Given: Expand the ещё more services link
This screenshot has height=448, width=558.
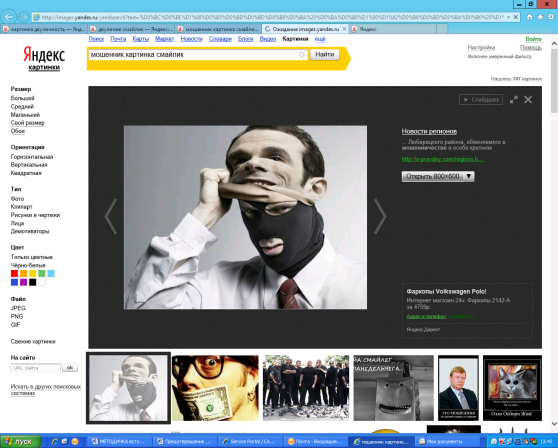Looking at the screenshot, I should 320,39.
